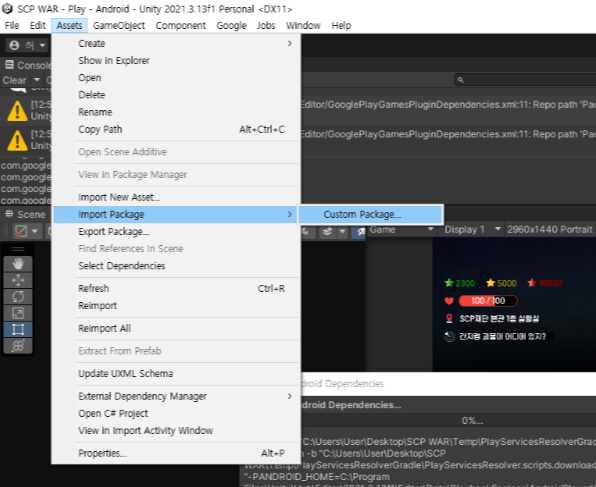Open the Window menu
This screenshot has width=596, height=487.
303,25
